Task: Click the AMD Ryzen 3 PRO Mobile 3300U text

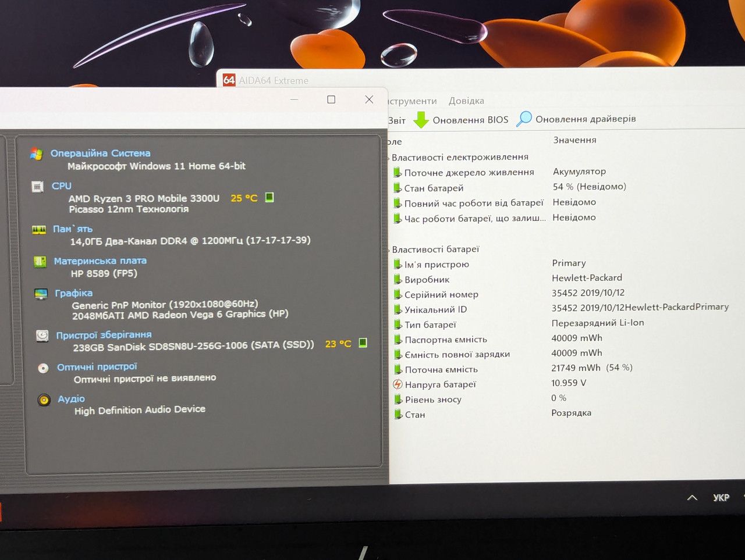Action: 144,198
